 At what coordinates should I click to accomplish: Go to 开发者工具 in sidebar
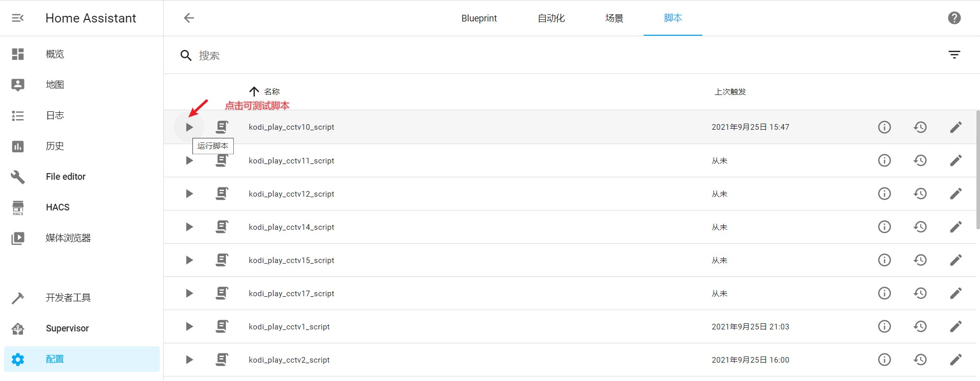pyautogui.click(x=68, y=298)
